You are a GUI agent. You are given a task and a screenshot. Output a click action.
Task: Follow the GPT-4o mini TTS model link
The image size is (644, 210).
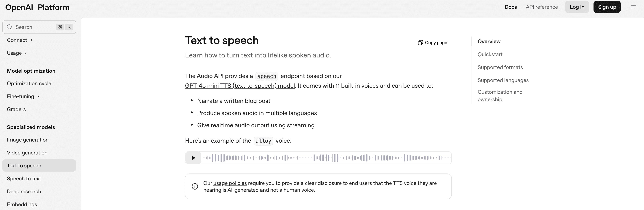pyautogui.click(x=240, y=86)
